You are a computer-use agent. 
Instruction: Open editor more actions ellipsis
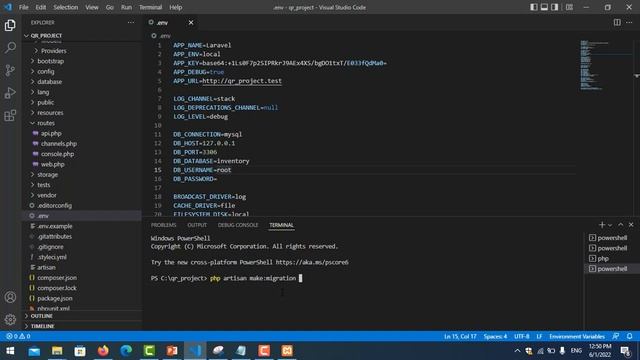(629, 22)
